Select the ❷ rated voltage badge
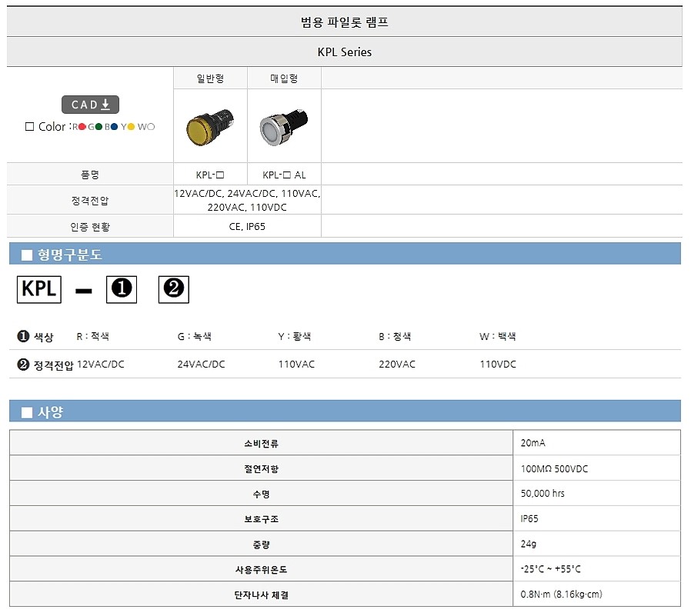Image resolution: width=691 pixels, height=616 pixels. tap(173, 289)
